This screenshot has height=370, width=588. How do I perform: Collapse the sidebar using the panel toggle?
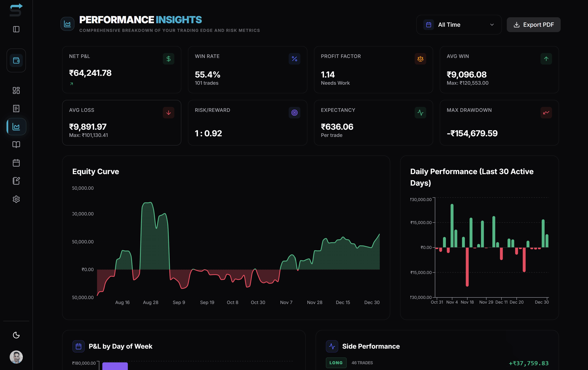[16, 29]
